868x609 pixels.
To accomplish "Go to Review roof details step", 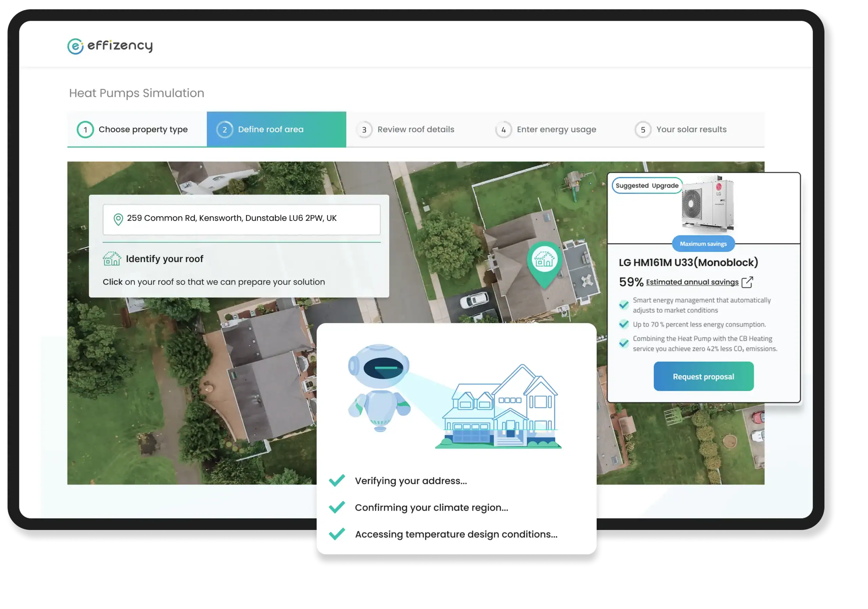I will pyautogui.click(x=416, y=129).
